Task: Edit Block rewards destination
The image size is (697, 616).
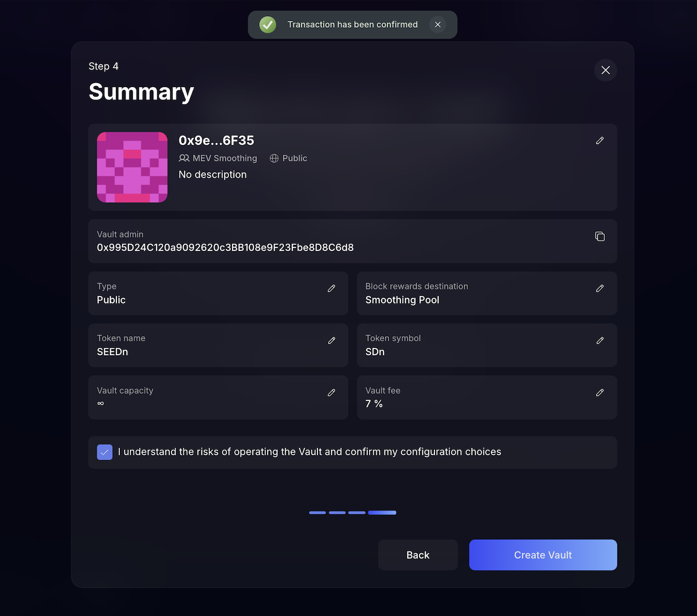Action: pos(600,289)
